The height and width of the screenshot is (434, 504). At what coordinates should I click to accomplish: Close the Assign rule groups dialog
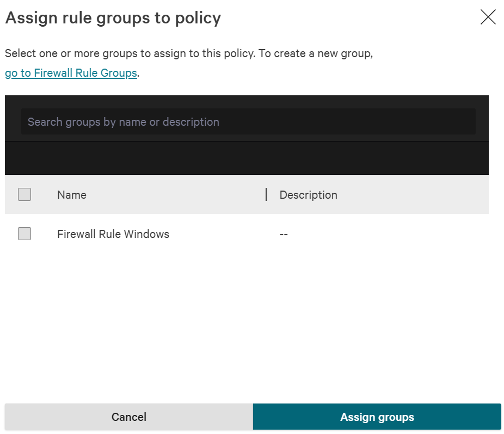click(488, 17)
